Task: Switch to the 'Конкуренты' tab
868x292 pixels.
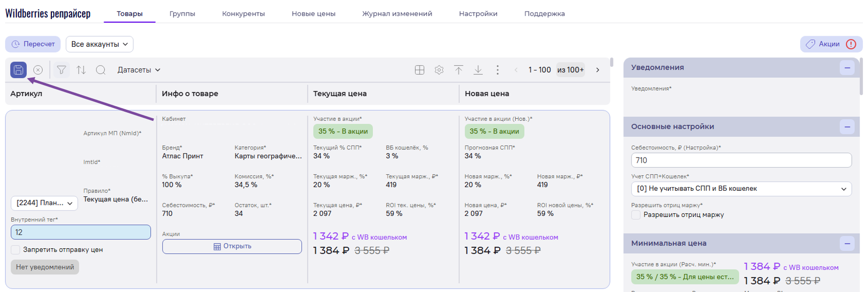Action: point(243,14)
